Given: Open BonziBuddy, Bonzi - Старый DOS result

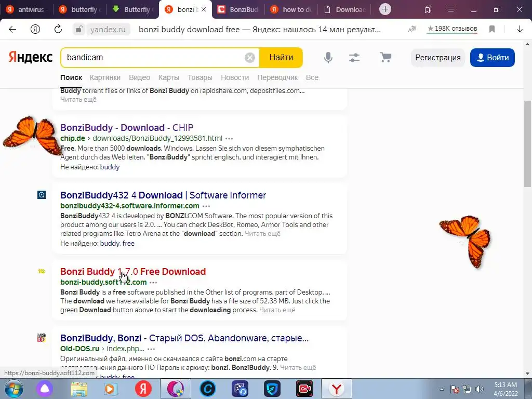Looking at the screenshot, I should 184,338.
